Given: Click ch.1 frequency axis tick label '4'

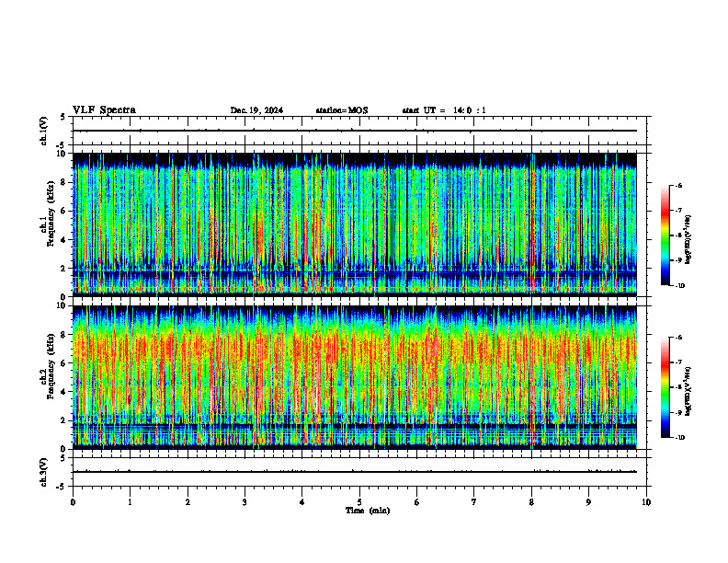Looking at the screenshot, I should pyautogui.click(x=63, y=240).
